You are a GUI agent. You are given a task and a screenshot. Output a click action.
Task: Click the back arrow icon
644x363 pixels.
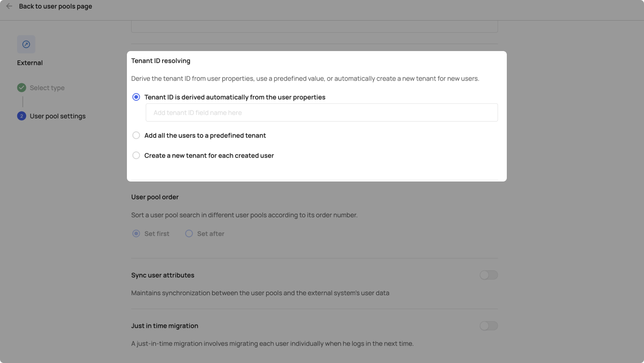[x=9, y=6]
